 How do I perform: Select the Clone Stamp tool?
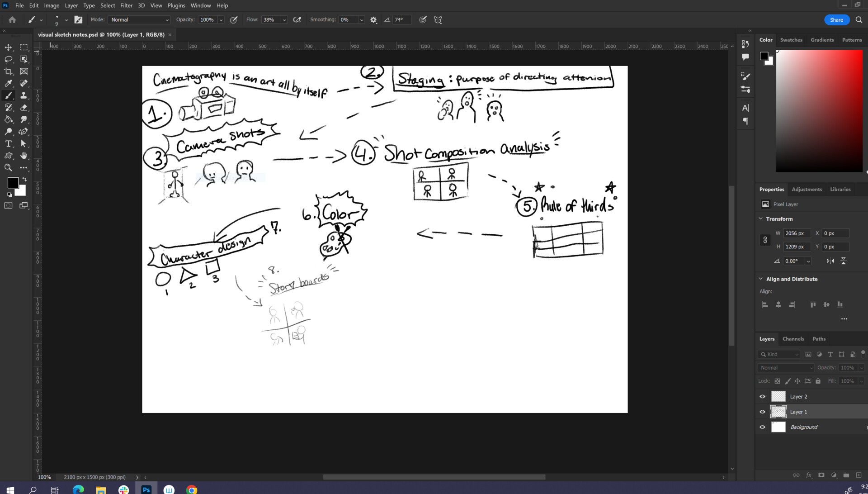coord(24,95)
